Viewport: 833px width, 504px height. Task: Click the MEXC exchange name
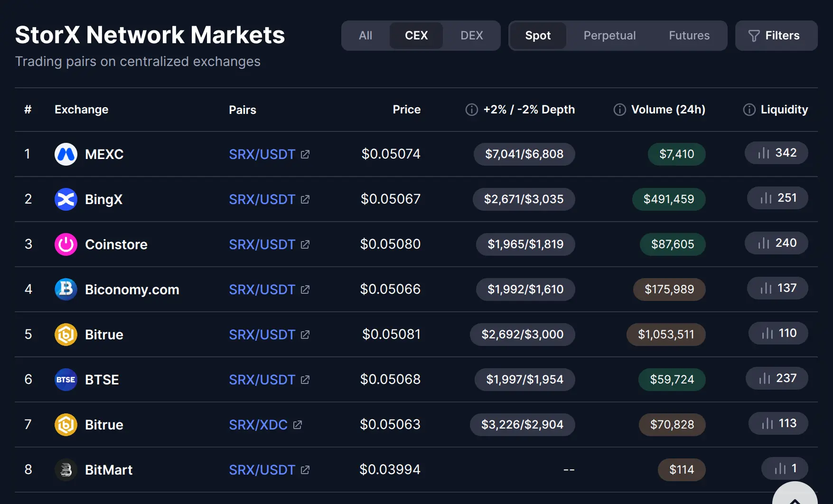coord(104,154)
